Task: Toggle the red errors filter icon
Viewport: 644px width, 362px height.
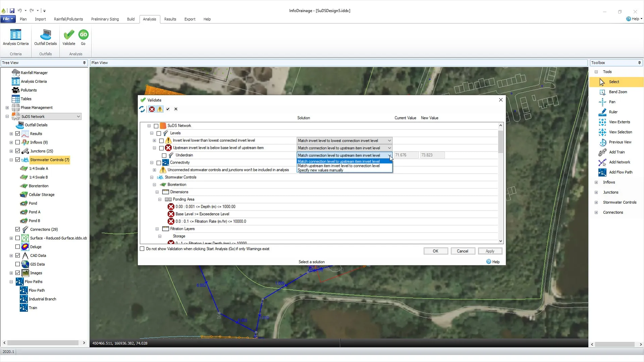Action: (152, 109)
